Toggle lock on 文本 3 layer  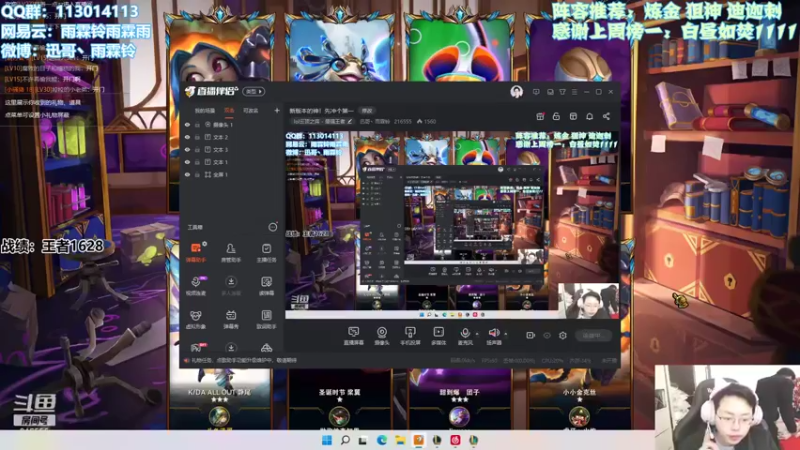[x=197, y=149]
